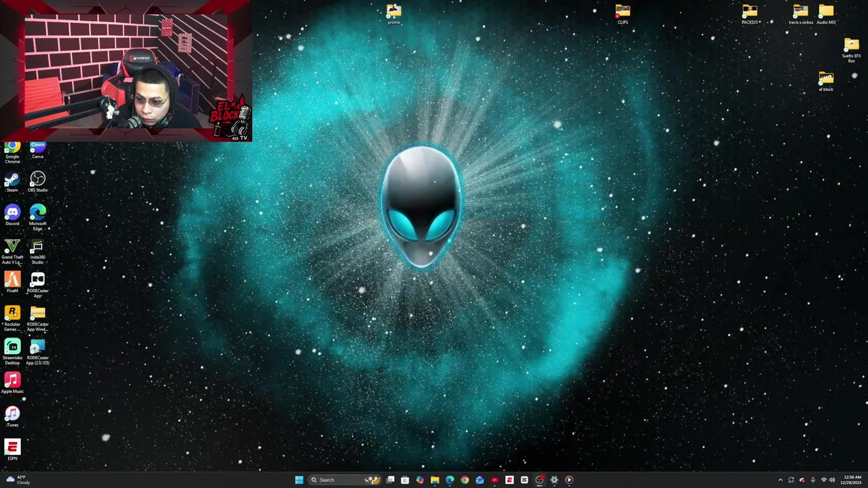Click the red cloud tray icon
Screen dimensions: 868x488
[x=802, y=480]
